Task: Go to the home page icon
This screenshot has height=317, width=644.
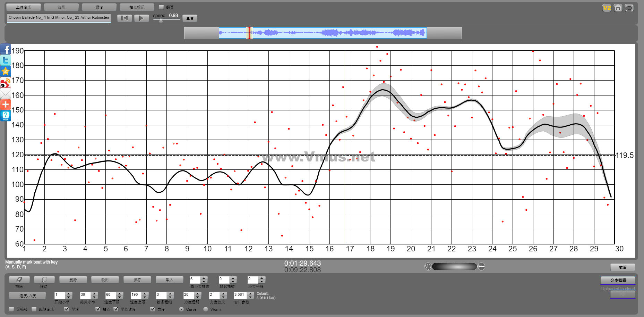Action: (x=618, y=8)
